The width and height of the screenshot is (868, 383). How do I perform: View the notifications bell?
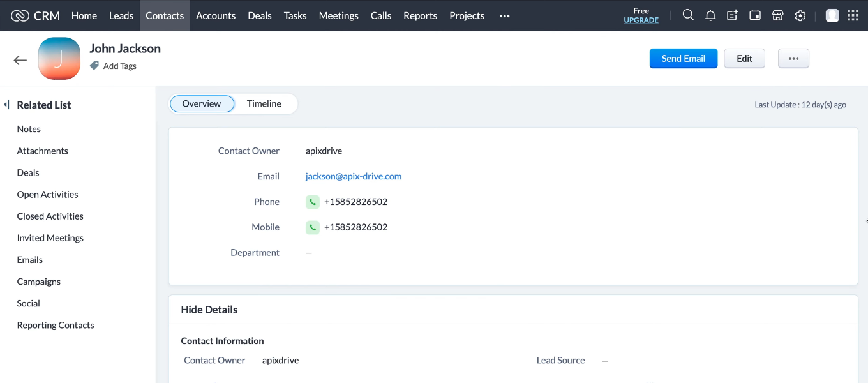click(x=710, y=15)
